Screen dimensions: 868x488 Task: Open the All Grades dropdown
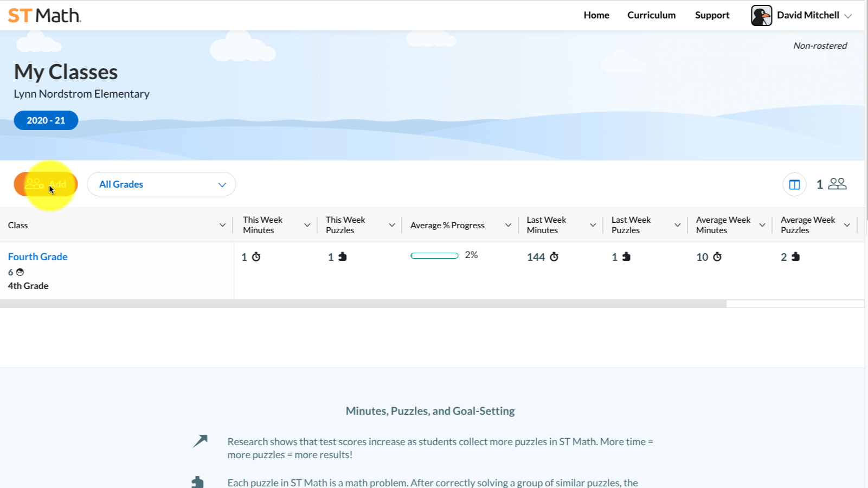161,184
